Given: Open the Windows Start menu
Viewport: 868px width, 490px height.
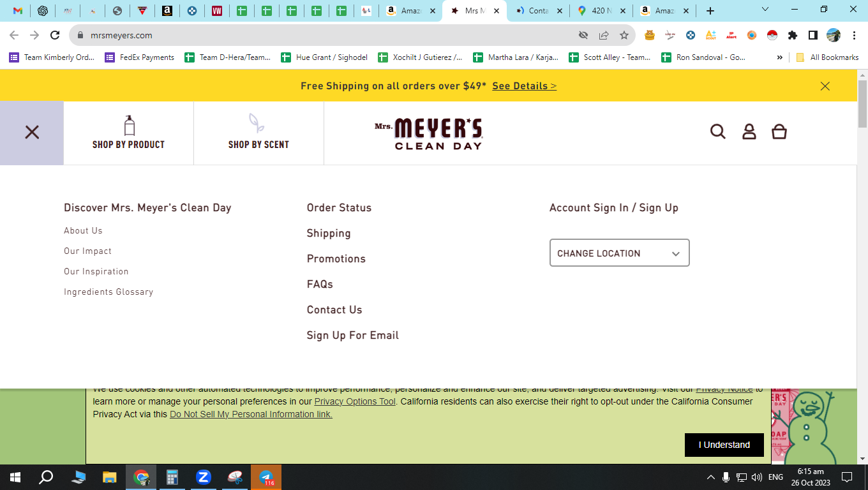Looking at the screenshot, I should (15, 477).
